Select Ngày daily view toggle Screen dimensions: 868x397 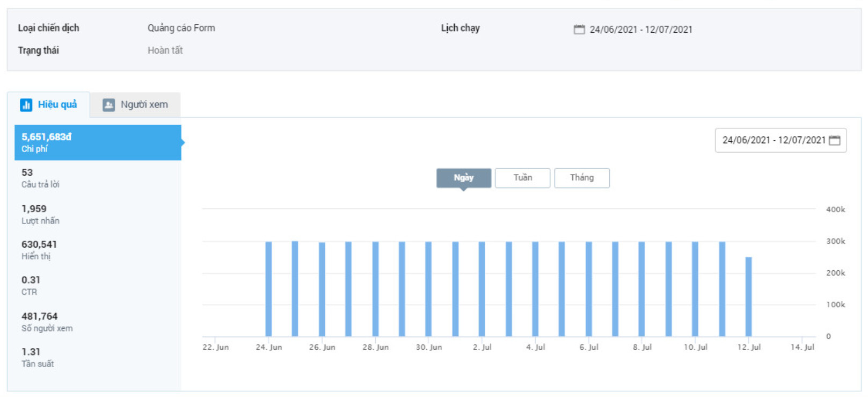[463, 178]
